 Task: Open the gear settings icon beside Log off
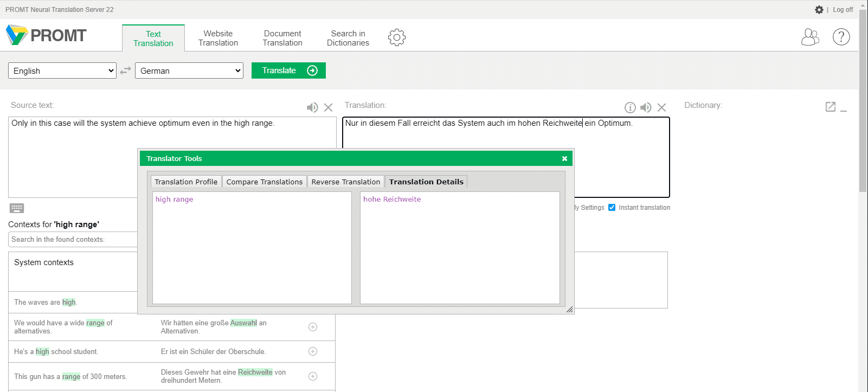click(819, 10)
